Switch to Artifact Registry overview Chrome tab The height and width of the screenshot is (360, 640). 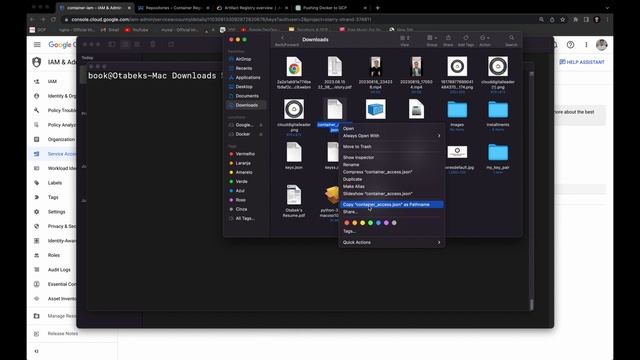tap(252, 8)
